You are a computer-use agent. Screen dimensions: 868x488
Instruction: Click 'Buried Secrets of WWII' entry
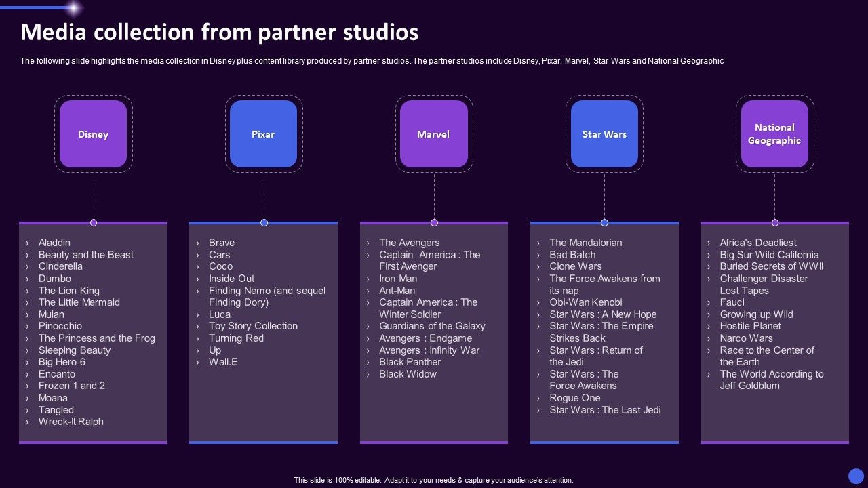pyautogui.click(x=772, y=266)
